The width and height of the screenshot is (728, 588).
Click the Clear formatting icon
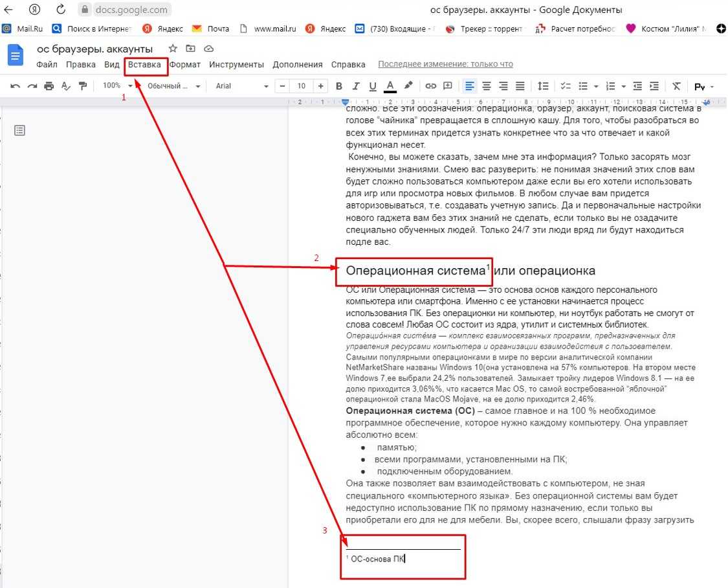tap(676, 86)
